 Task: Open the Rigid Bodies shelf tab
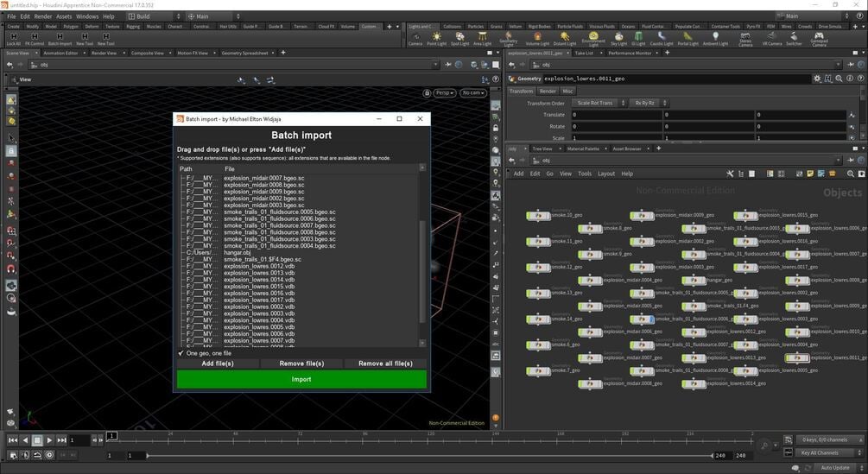(x=539, y=27)
